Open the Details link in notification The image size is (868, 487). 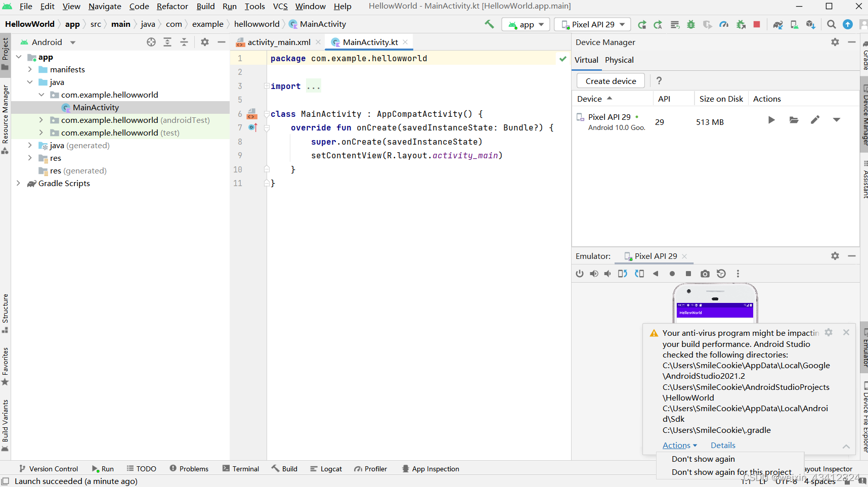(723, 445)
